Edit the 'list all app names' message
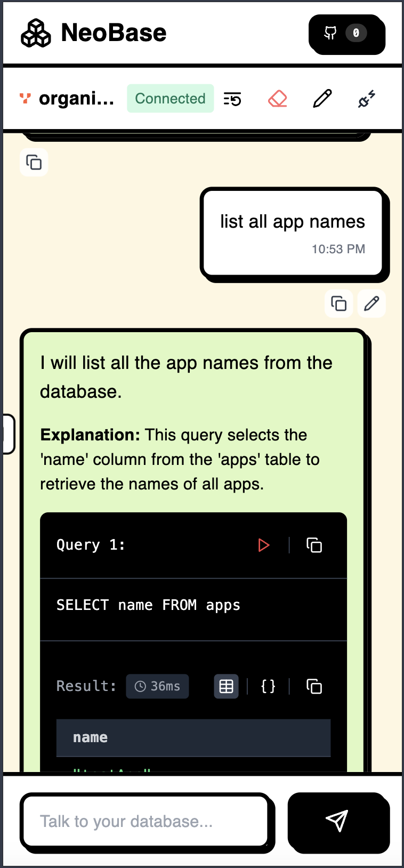Screen dimensions: 404x868 [x=371, y=303]
